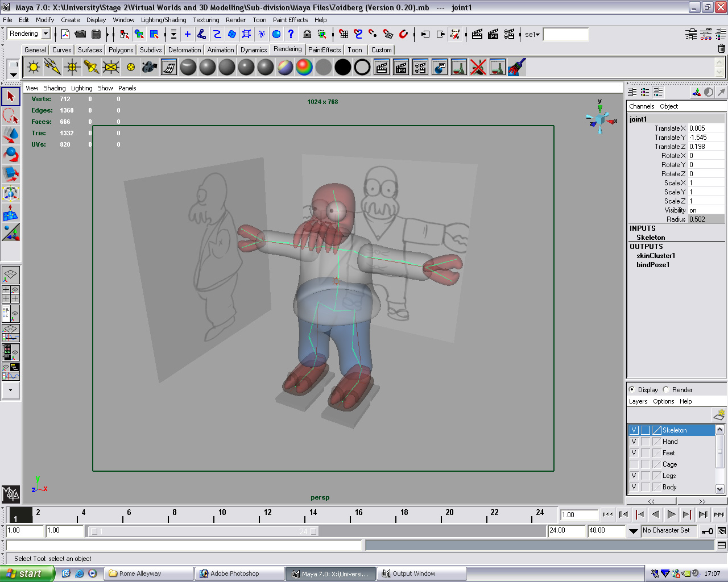Image resolution: width=728 pixels, height=582 pixels.
Task: Click the Windows start button
Action: coord(27,573)
